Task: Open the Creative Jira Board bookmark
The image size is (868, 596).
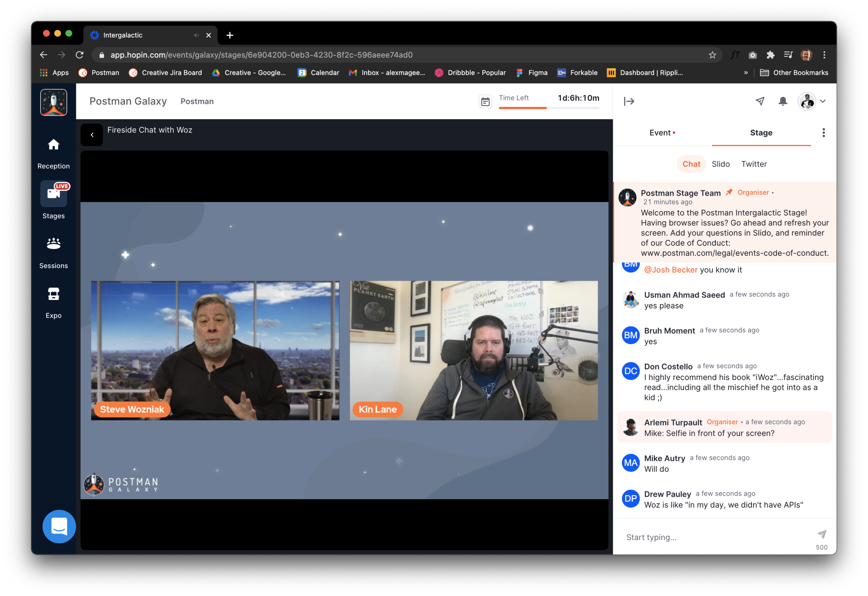Action: click(165, 73)
